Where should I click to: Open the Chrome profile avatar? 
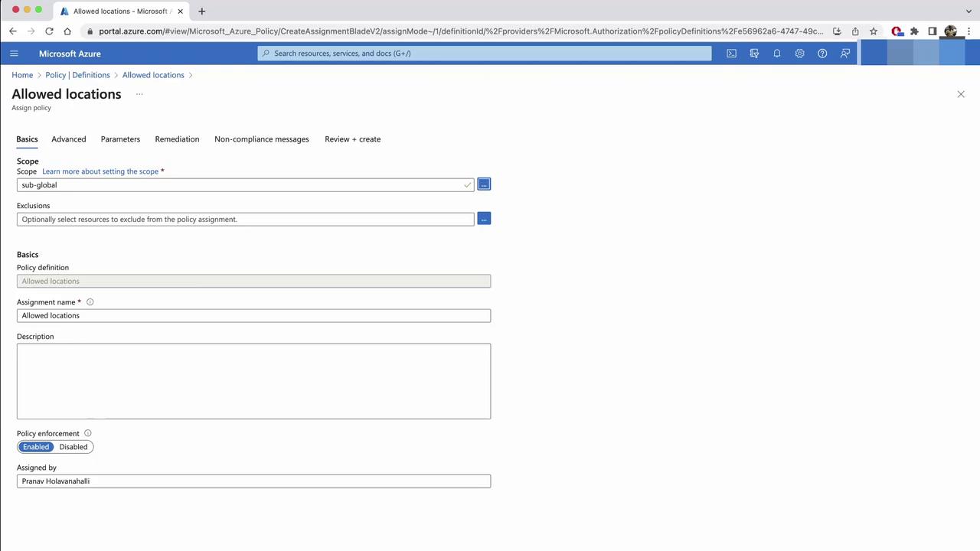[951, 31]
